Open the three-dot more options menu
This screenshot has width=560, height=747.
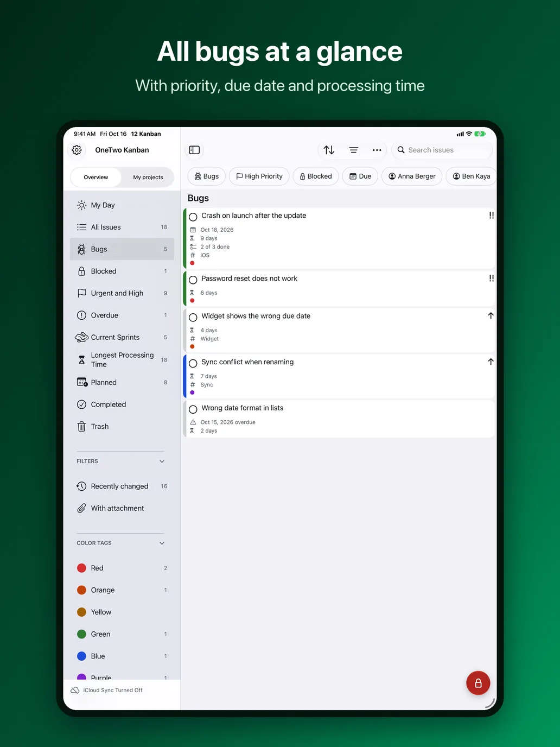pyautogui.click(x=377, y=150)
